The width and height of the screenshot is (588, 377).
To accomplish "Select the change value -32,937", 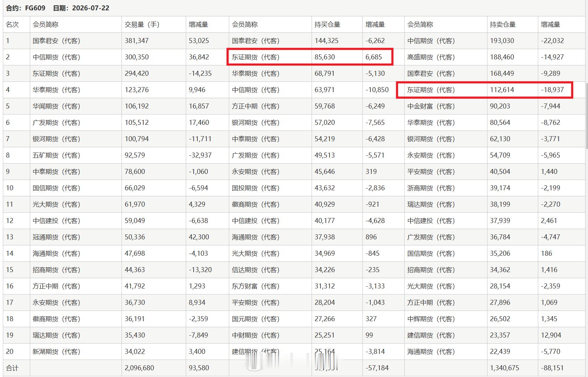I will (200, 155).
